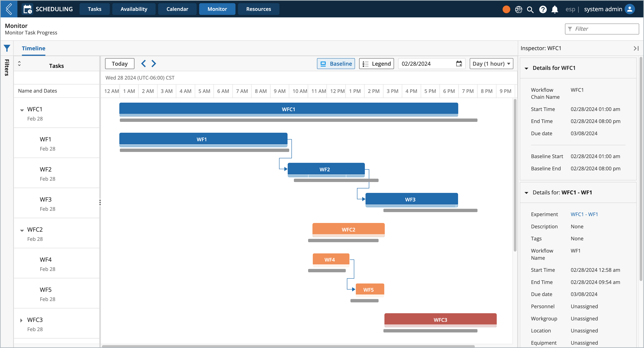Open the Tasks navigation tab
The width and height of the screenshot is (644, 348).
[95, 9]
